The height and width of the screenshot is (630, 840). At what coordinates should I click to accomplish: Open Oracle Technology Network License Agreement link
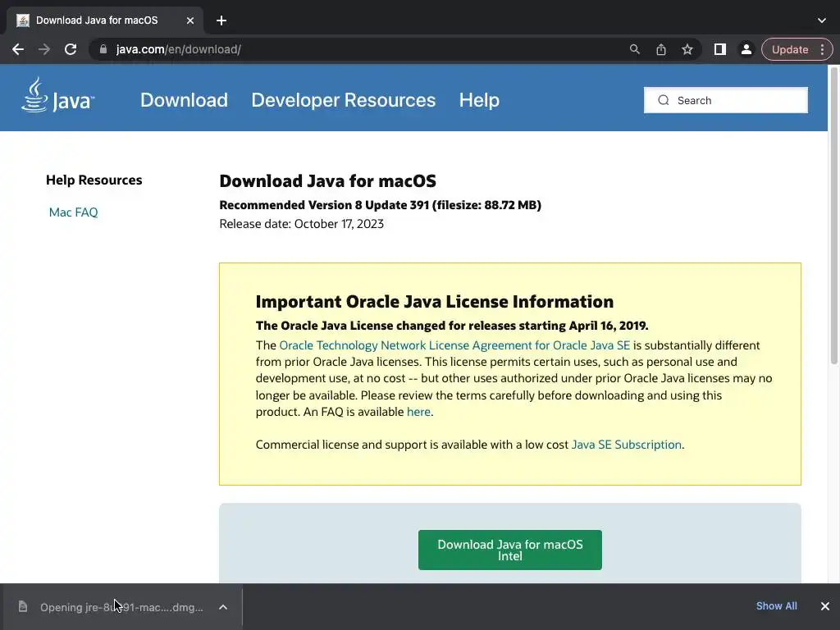(x=454, y=345)
